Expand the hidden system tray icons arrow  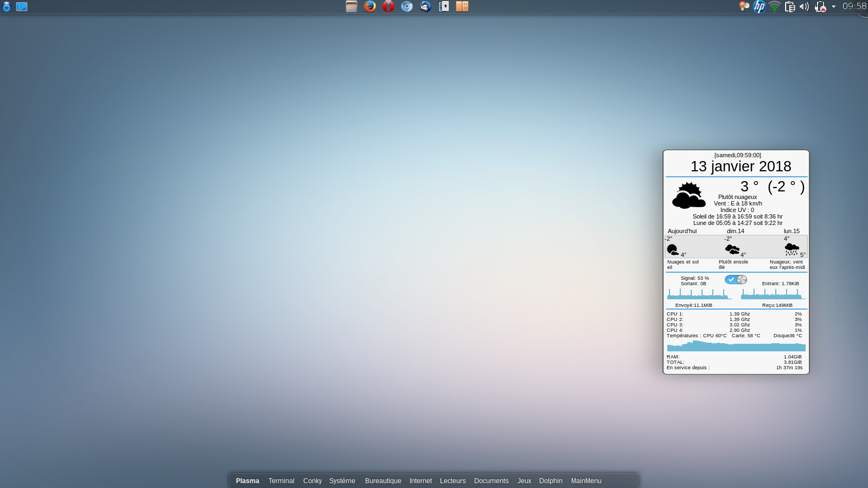click(834, 7)
